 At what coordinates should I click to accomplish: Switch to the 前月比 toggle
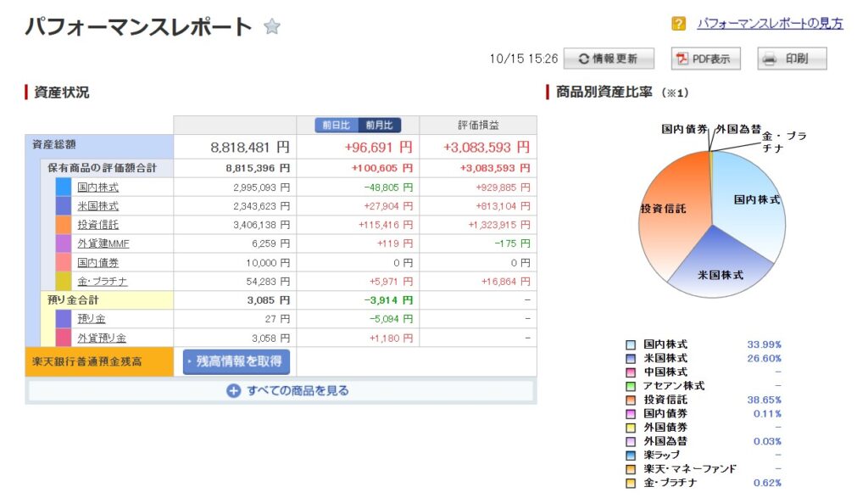(379, 126)
